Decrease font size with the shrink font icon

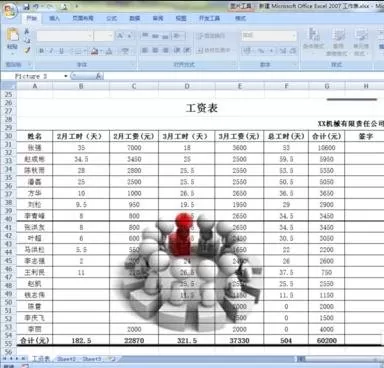(130, 36)
